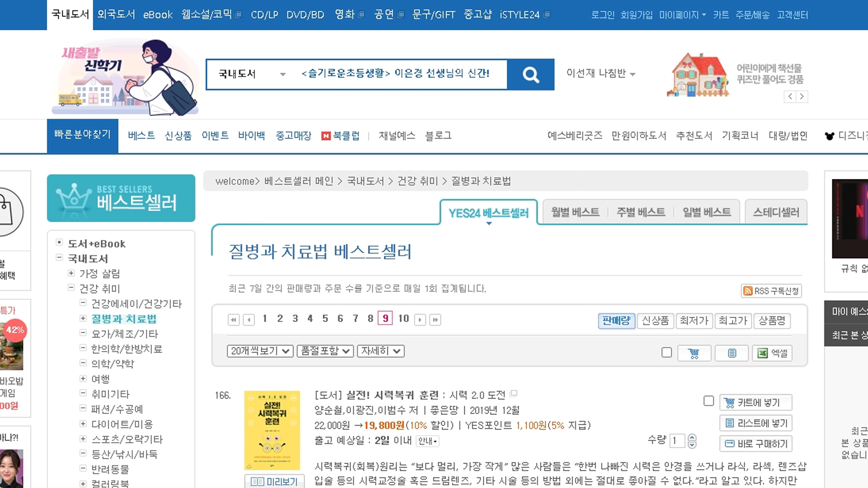Decrease quantity with stepper down arrow
The height and width of the screenshot is (488, 868).
(x=692, y=445)
